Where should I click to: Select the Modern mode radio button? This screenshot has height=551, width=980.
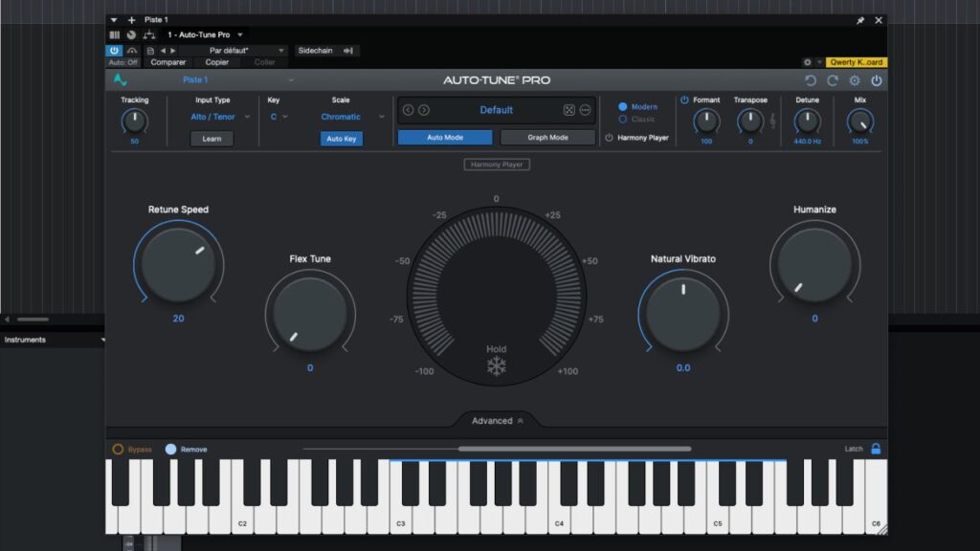click(x=622, y=107)
